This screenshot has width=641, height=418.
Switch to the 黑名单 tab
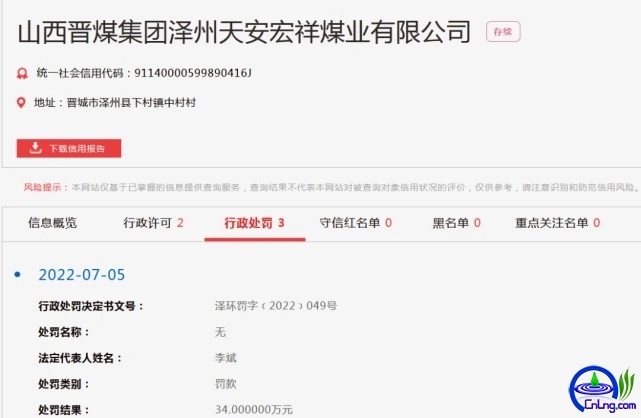point(457,223)
